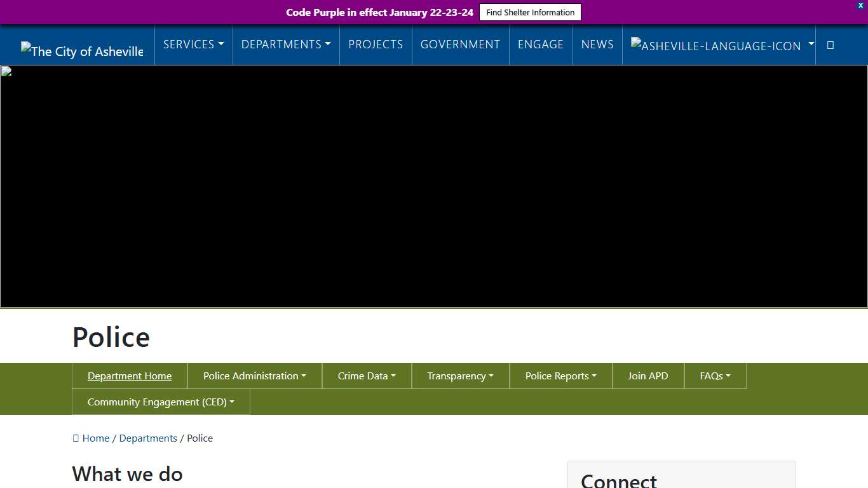Expand the Services dropdown menu
Viewport: 868px width, 488px height.
click(x=193, y=44)
